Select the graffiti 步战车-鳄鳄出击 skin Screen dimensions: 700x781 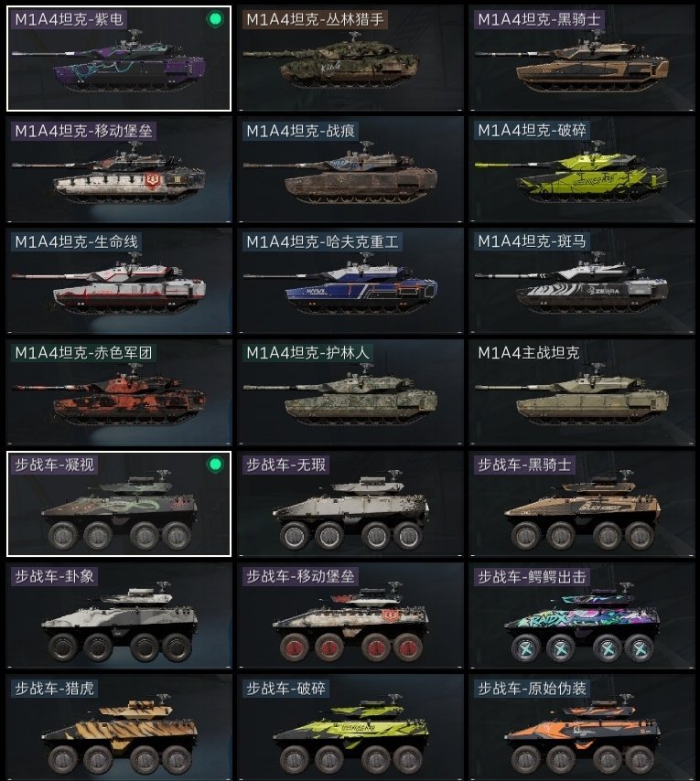(x=582, y=615)
